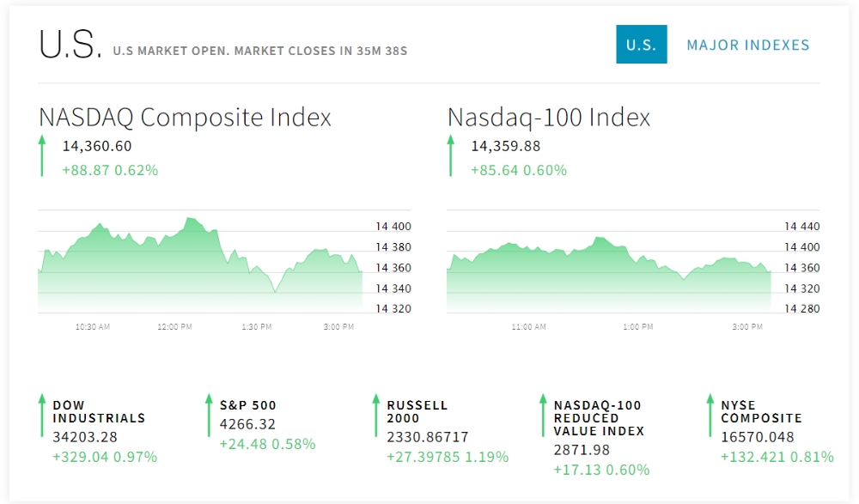859x504 pixels.
Task: Click the Dow Industrials up arrow icon
Action: (41, 416)
